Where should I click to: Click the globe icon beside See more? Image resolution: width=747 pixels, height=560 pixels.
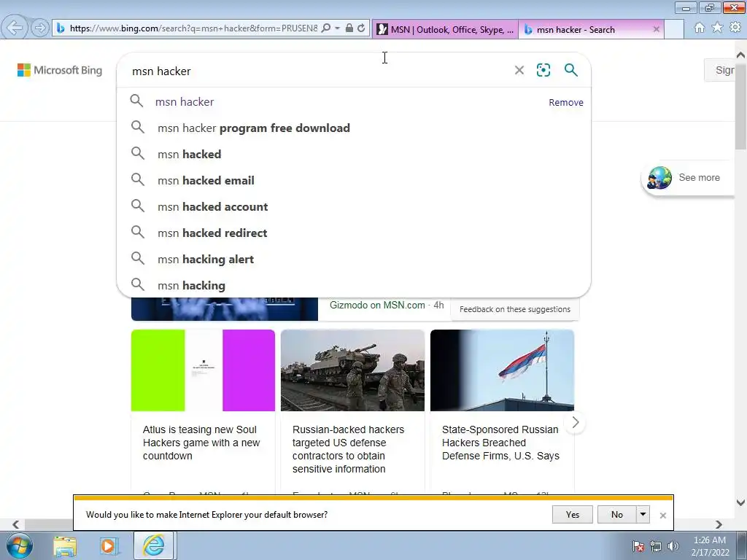[659, 178]
